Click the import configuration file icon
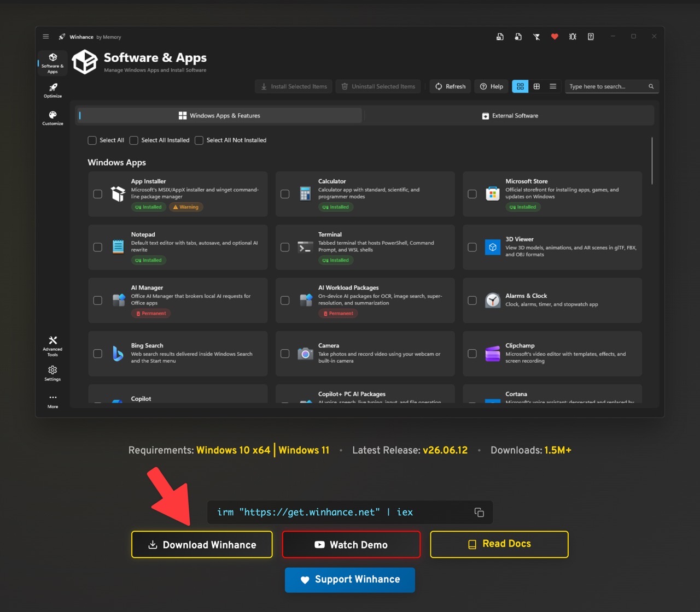 click(x=518, y=37)
